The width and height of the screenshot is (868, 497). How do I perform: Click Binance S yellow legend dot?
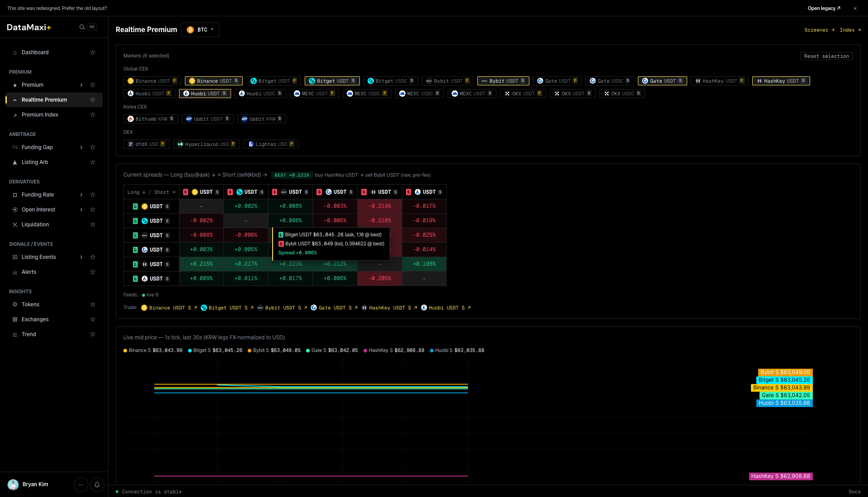pos(125,351)
